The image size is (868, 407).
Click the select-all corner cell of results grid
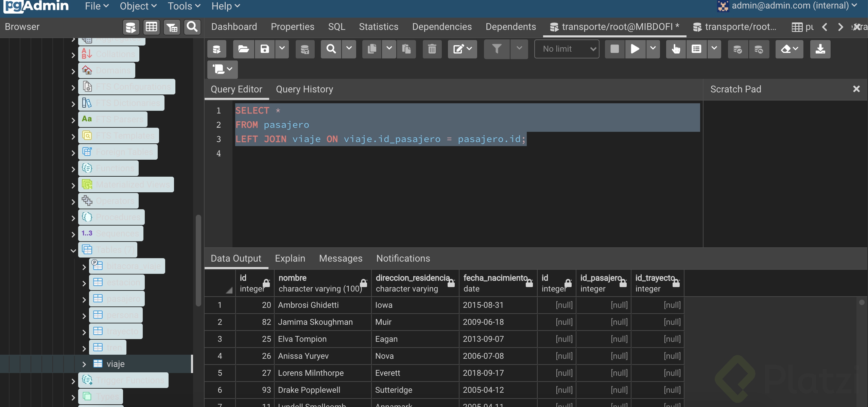220,283
